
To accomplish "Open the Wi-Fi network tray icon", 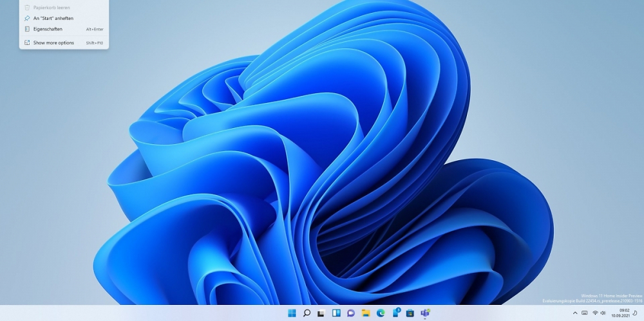I will click(595, 313).
